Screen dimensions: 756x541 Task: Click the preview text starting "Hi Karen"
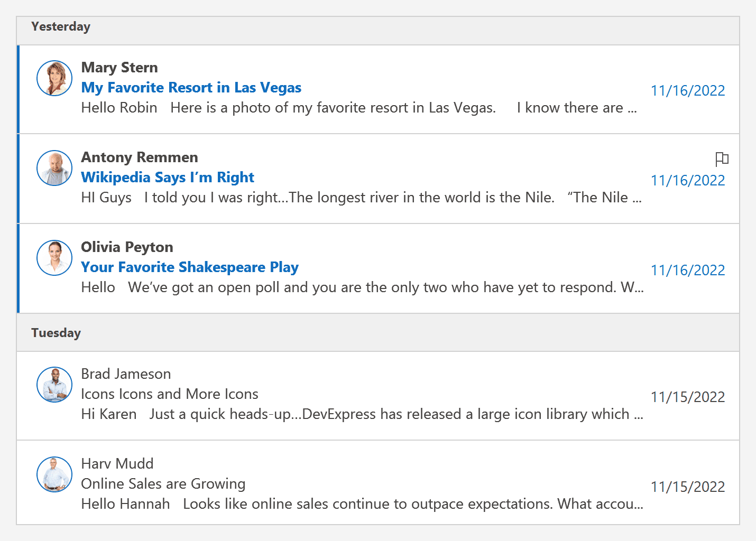[x=362, y=414]
